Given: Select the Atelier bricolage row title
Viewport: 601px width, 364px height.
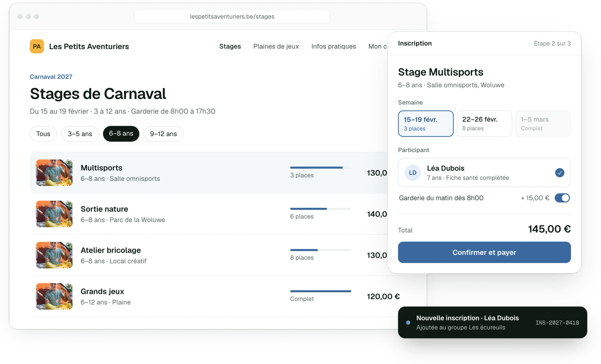Looking at the screenshot, I should coord(111,250).
